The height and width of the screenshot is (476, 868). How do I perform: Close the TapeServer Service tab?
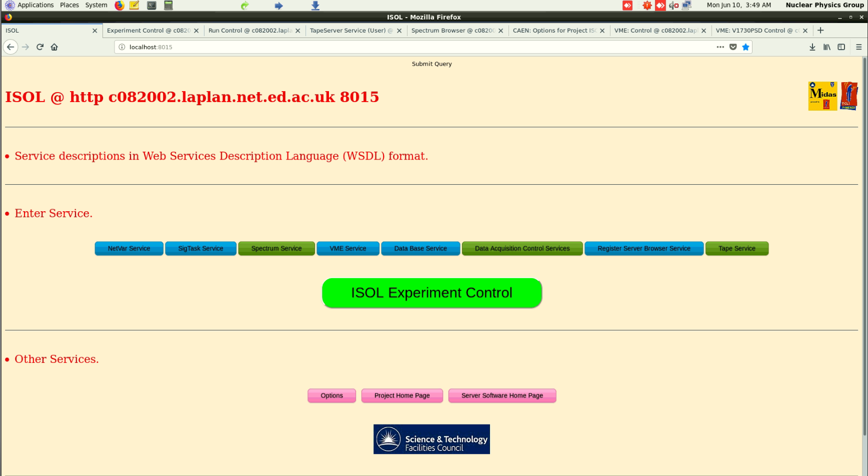coord(399,31)
